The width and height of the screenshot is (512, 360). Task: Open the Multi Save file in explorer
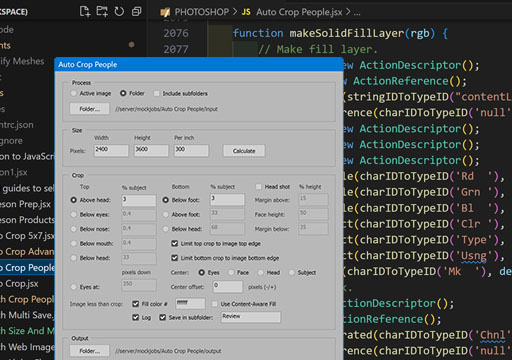coord(27,315)
